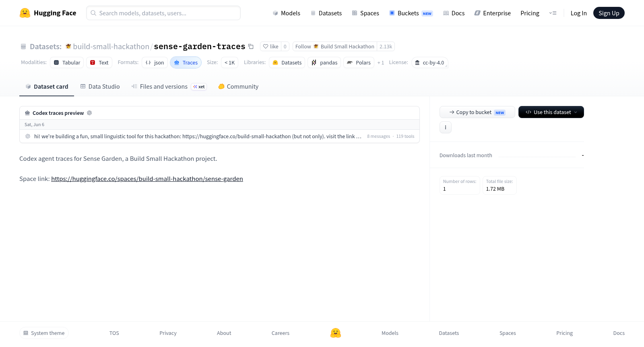Image resolution: width=644 pixels, height=347 pixels.
Task: Click the OpenAI icon beside Codex traces preview
Action: coord(89,113)
